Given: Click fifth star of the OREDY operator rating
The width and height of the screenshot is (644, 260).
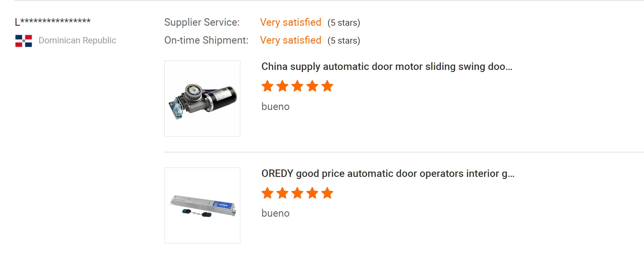Looking at the screenshot, I should pyautogui.click(x=327, y=193).
